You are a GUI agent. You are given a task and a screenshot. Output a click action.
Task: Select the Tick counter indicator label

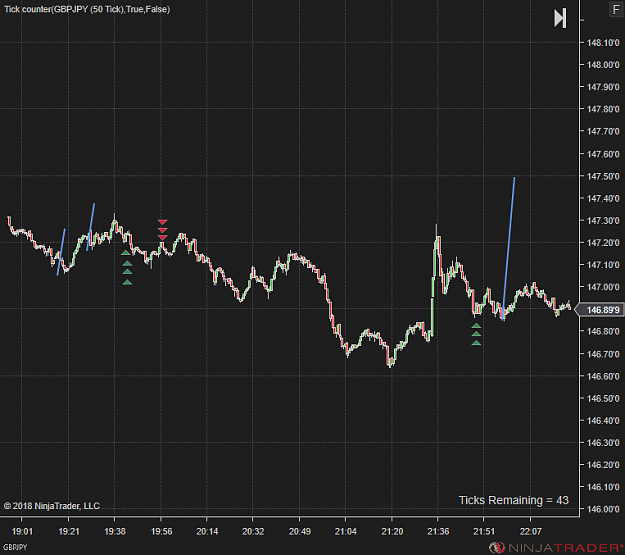coord(87,9)
